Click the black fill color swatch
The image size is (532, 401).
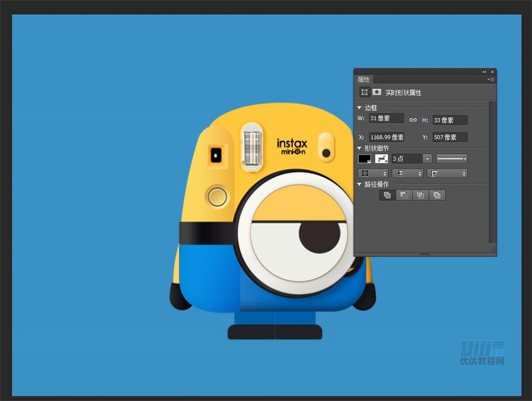[364, 159]
